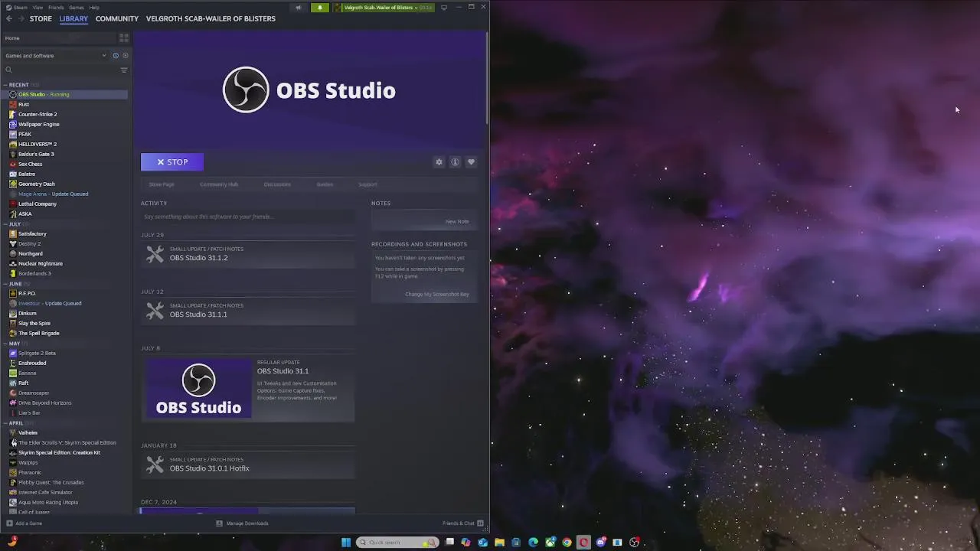Collapse the RECENT library section
Viewport: 980px width, 551px height.
(5, 85)
